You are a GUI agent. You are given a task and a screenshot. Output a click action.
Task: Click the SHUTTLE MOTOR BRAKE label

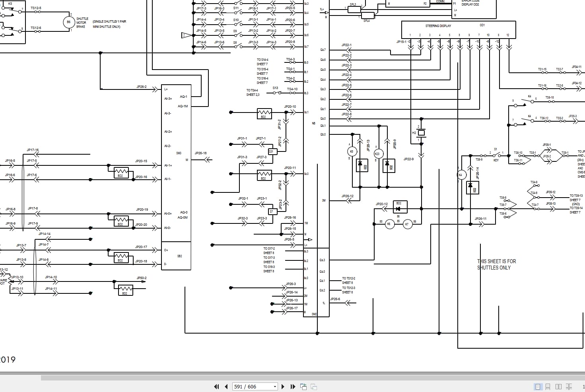pyautogui.click(x=82, y=23)
